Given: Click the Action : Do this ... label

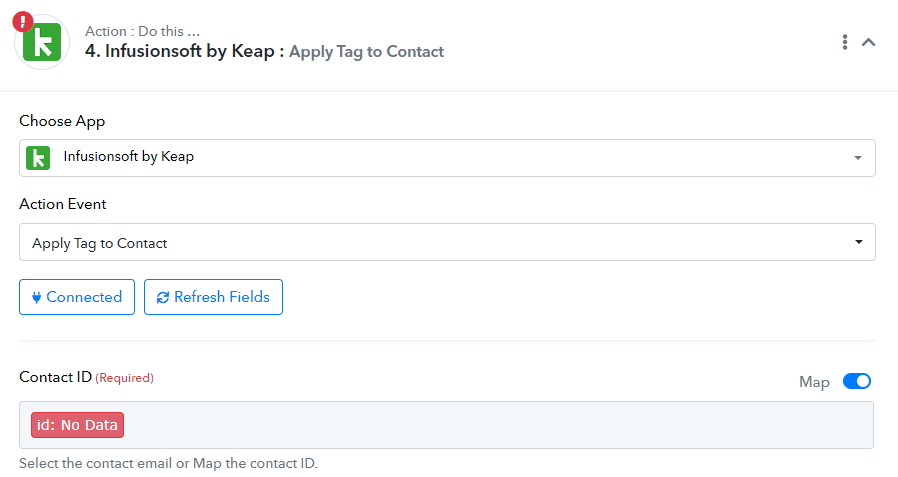Looking at the screenshot, I should tap(142, 31).
